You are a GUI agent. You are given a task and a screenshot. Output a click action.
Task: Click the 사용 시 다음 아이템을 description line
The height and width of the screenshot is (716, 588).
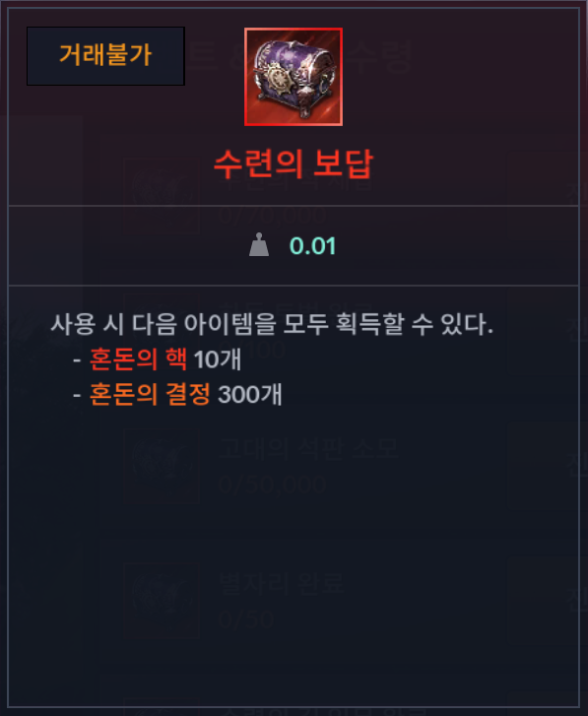pos(272,324)
